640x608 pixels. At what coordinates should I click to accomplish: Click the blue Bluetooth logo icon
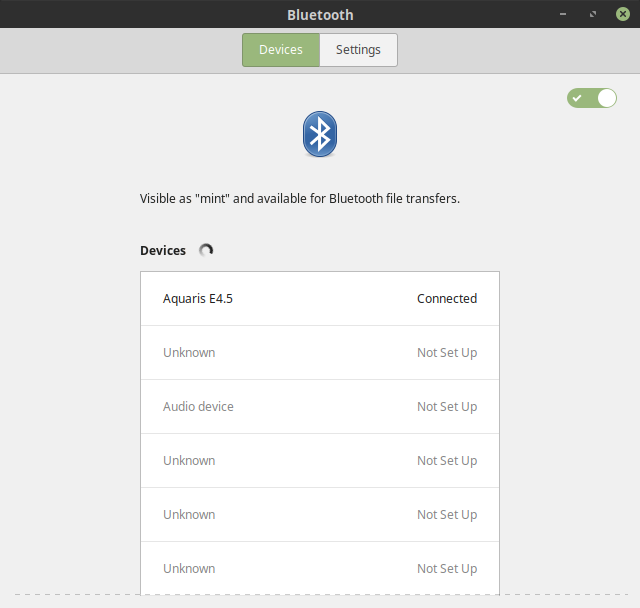[x=320, y=134]
